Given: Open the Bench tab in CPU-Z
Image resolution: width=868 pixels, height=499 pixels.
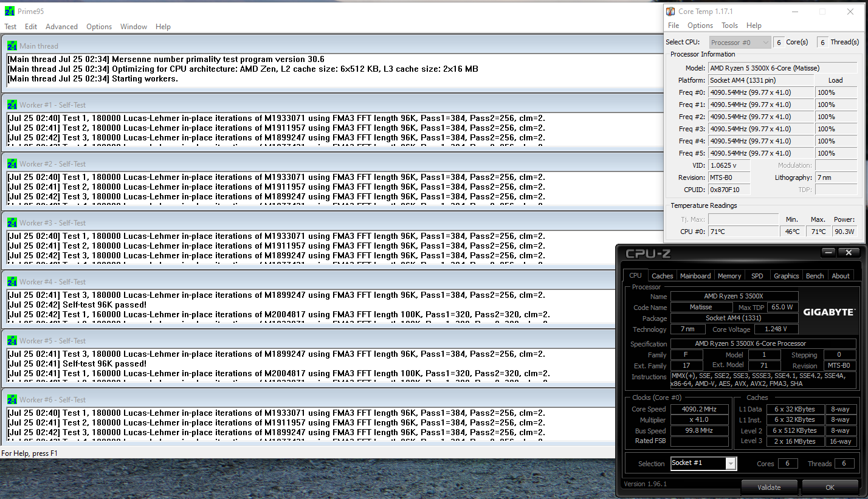Looking at the screenshot, I should point(815,276).
